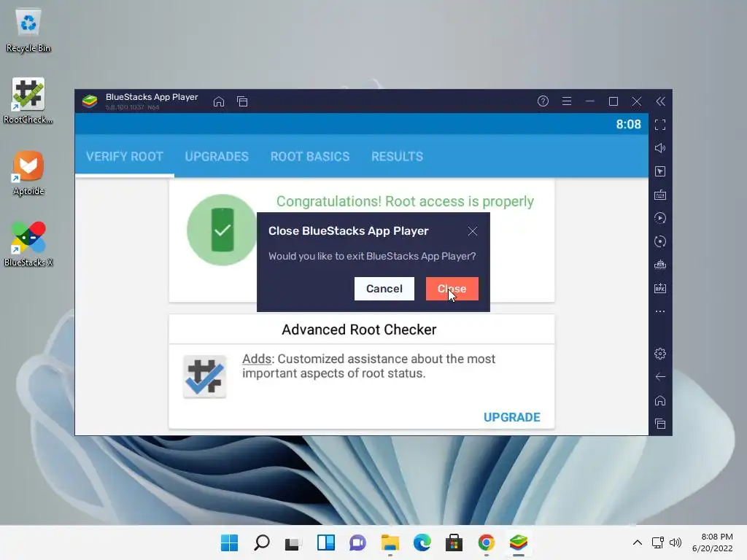The image size is (747, 560).
Task: Go to the RESULTS tab
Action: (x=398, y=156)
